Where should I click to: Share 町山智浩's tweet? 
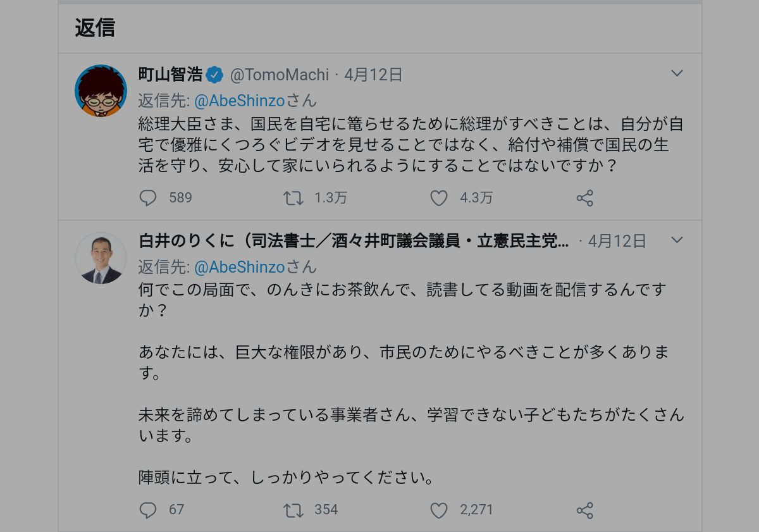coord(584,198)
